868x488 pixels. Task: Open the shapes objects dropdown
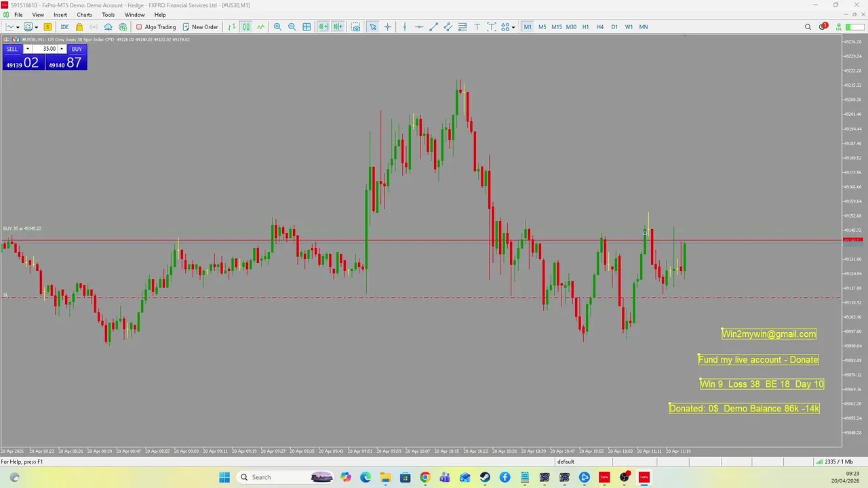click(508, 27)
